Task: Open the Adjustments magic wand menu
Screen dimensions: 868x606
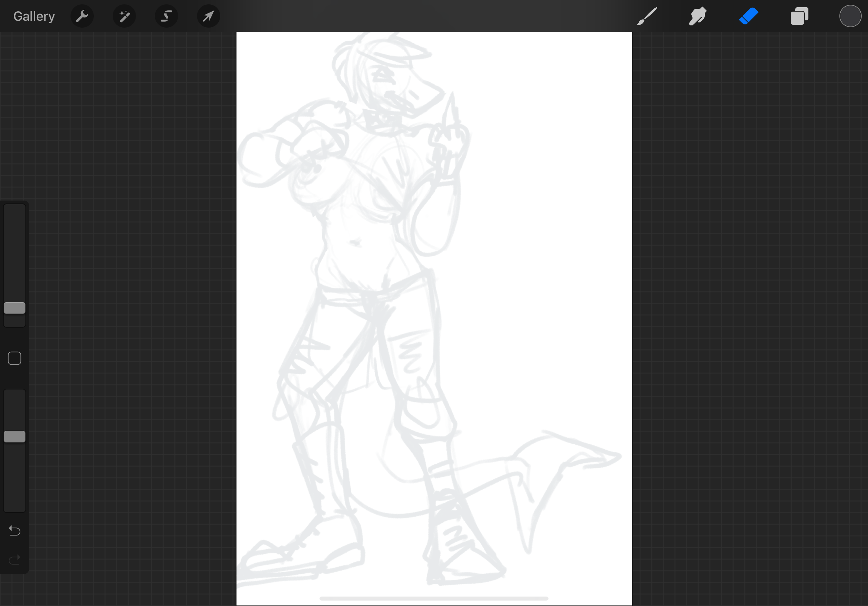Action: (x=124, y=16)
